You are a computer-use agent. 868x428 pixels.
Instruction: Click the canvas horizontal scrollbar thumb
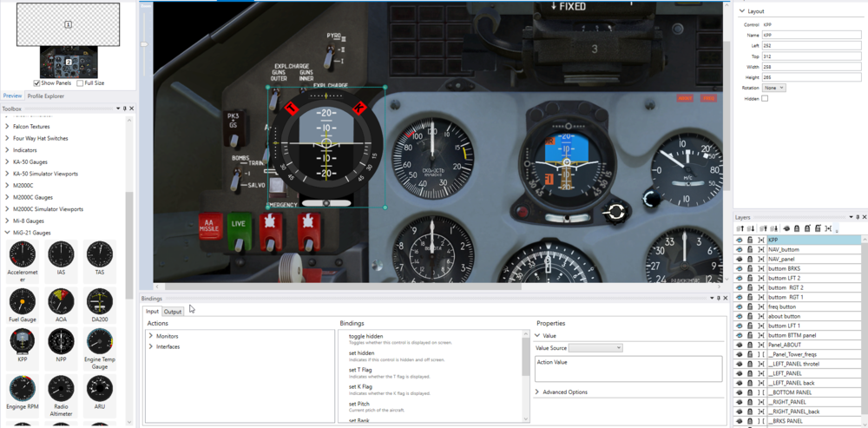343,286
